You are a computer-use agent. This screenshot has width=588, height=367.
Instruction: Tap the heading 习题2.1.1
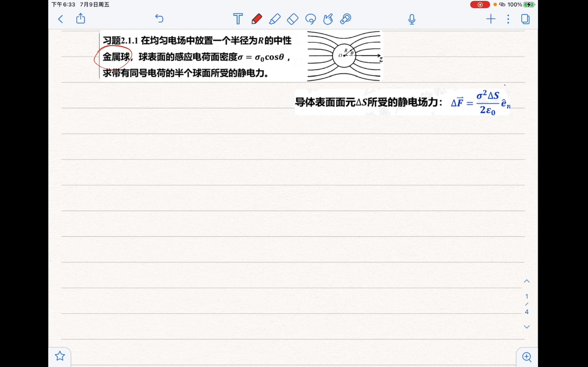click(120, 41)
